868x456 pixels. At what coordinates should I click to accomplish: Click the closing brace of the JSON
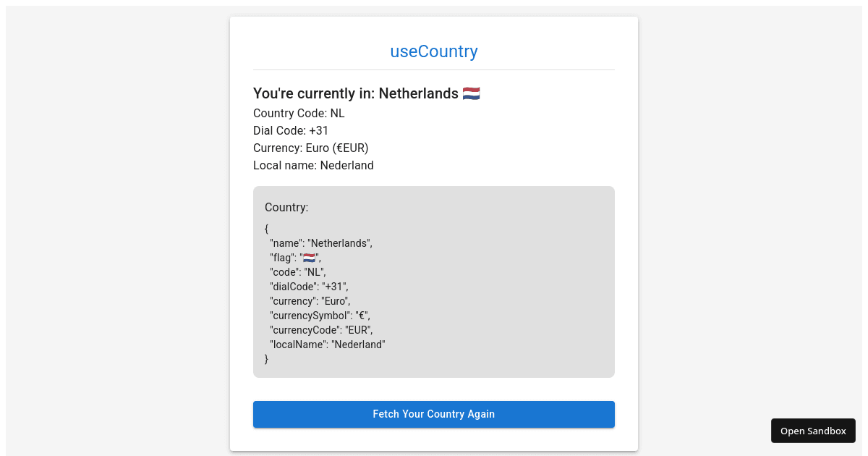[x=267, y=359]
